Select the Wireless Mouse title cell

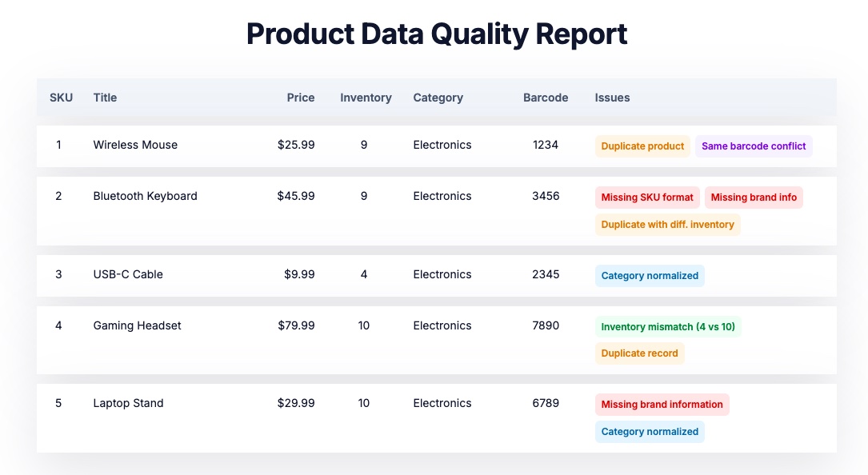[x=135, y=145]
